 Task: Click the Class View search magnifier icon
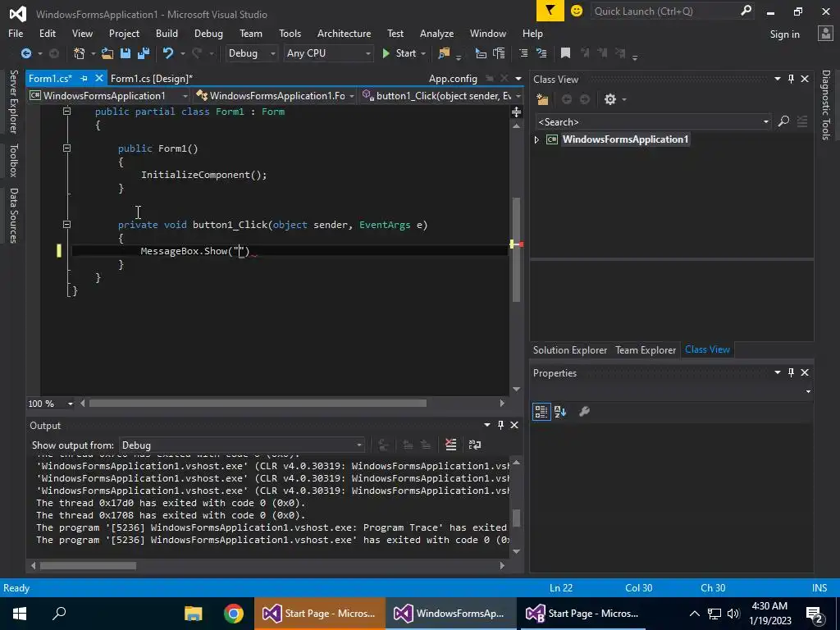pyautogui.click(x=783, y=121)
